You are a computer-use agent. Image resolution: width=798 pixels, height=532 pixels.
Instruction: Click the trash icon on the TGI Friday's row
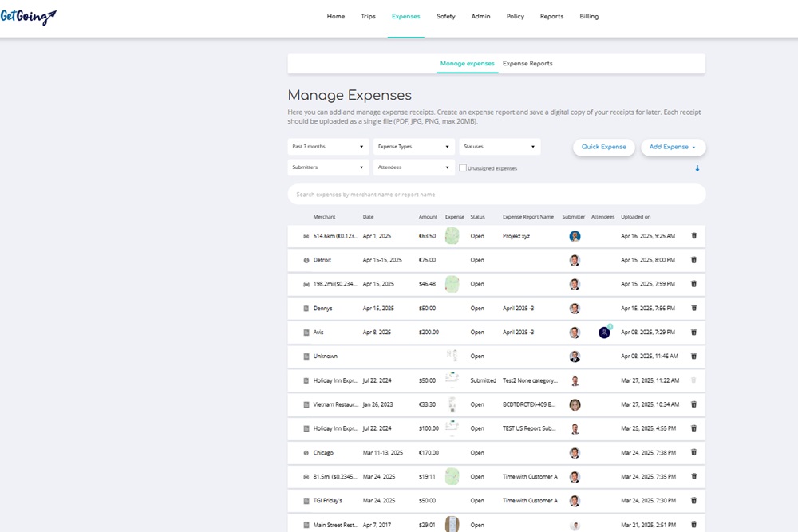point(693,500)
